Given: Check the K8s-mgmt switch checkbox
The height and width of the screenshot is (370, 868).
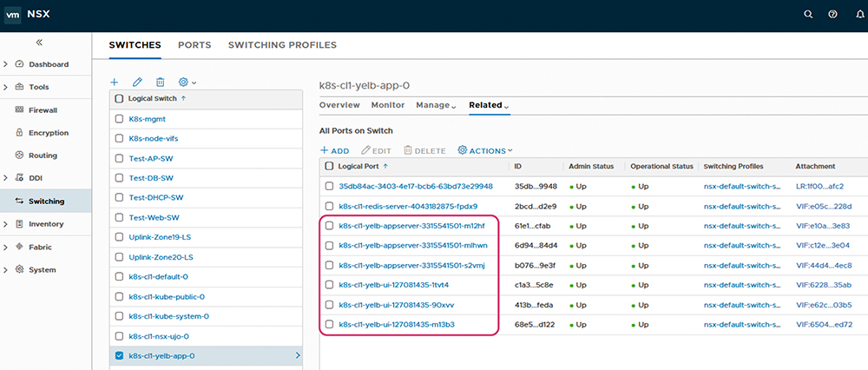Looking at the screenshot, I should tap(118, 118).
